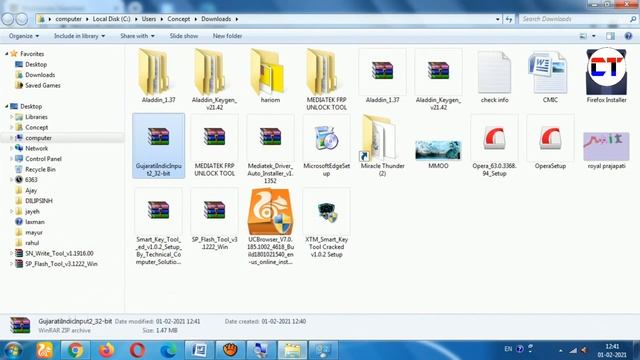
Task: Collapse the Favorites tree section
Action: coord(7,54)
